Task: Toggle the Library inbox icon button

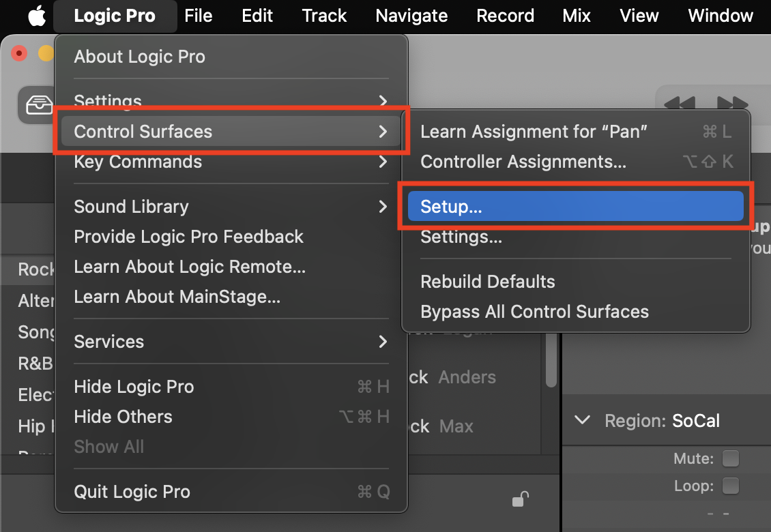Action: click(37, 105)
